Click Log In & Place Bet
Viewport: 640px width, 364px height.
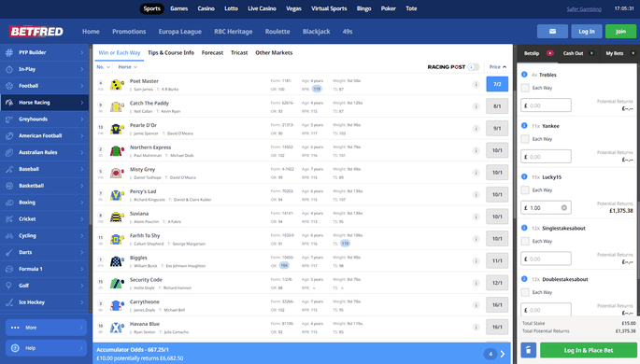589,350
